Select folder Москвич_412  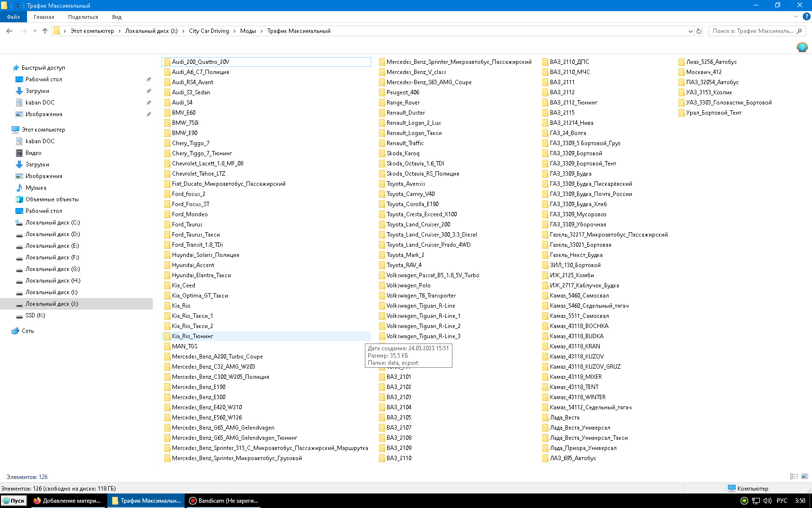pyautogui.click(x=704, y=72)
